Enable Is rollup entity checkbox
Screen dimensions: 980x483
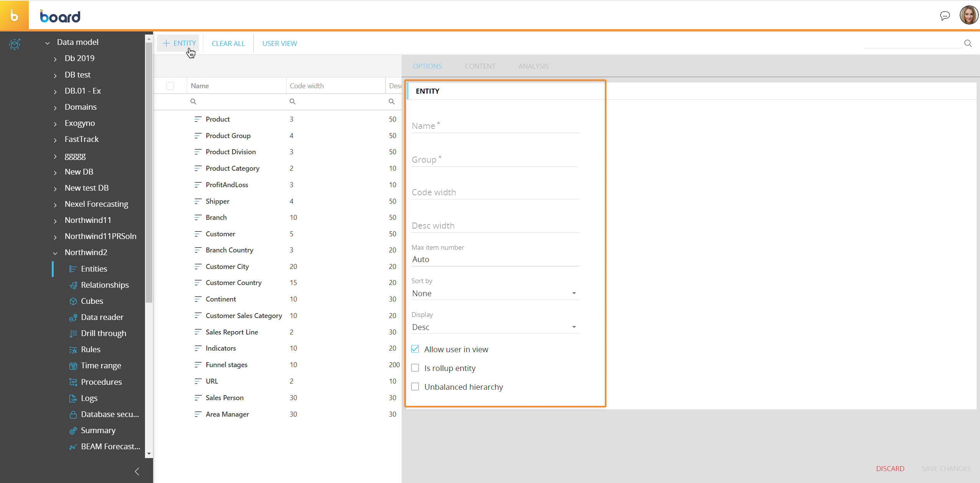(415, 368)
